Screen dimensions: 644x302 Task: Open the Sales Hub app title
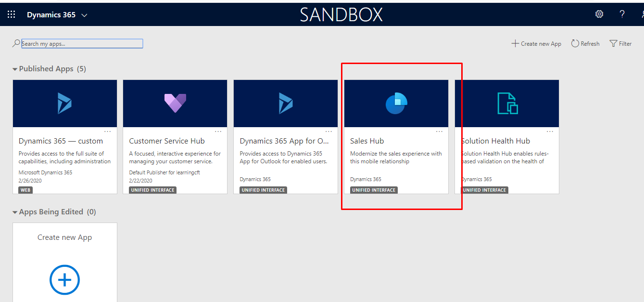pos(367,141)
